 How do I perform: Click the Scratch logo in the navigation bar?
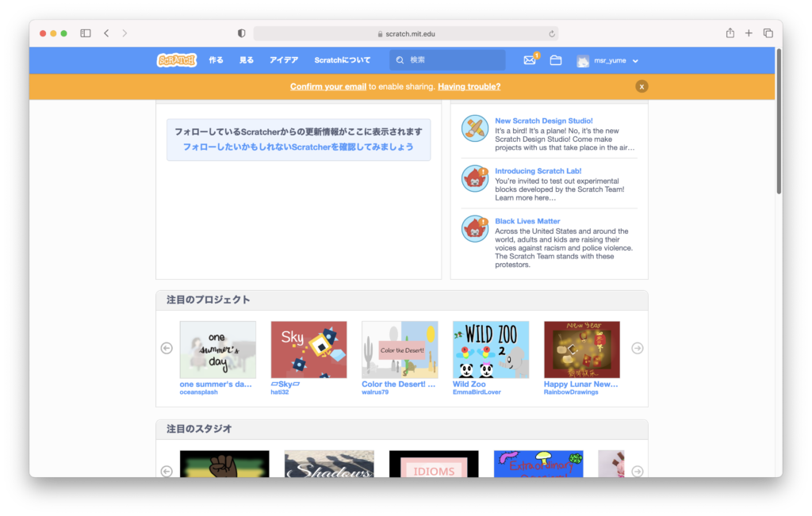coord(177,60)
